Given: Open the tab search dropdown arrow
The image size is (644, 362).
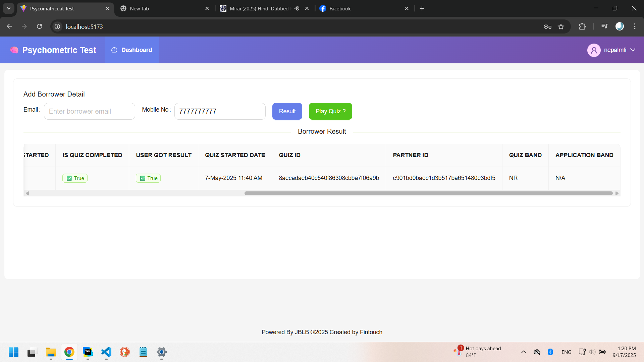Looking at the screenshot, I should (9, 8).
